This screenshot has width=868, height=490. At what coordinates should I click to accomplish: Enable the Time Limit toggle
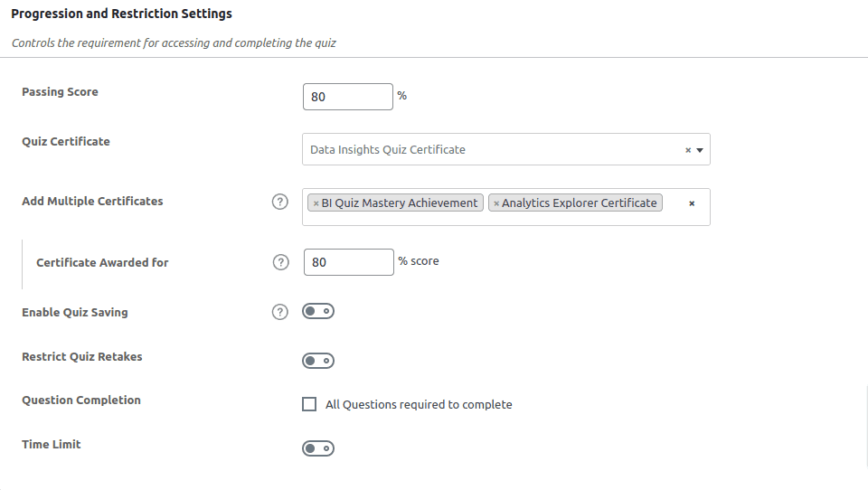318,448
